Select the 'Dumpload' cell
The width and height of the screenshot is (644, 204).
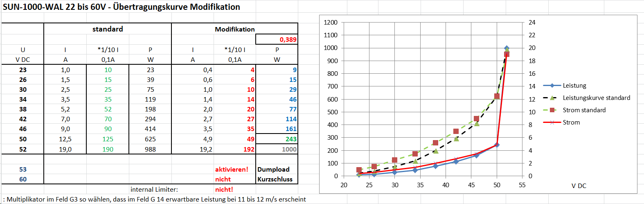pyautogui.click(x=273, y=170)
